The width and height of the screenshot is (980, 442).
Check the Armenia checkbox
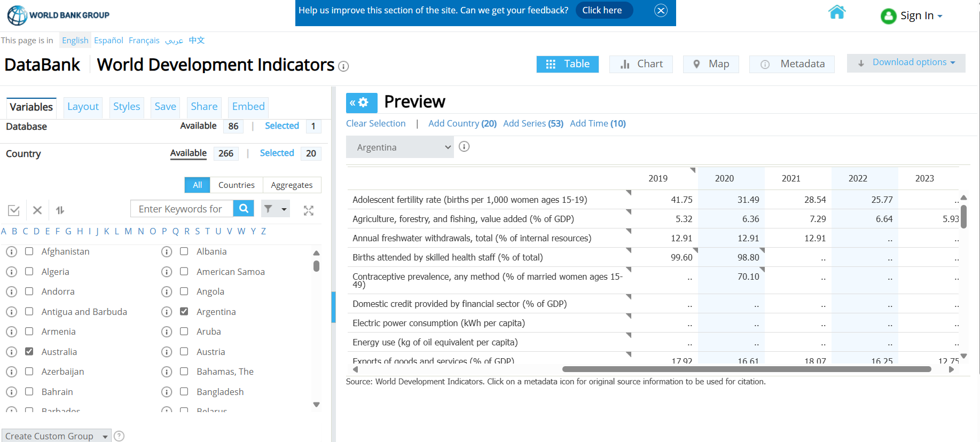point(29,331)
